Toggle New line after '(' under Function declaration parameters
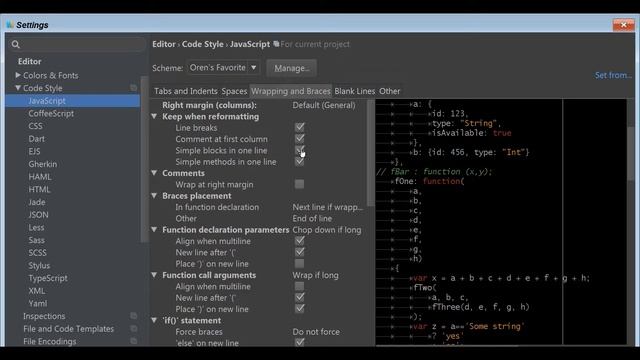Screen dimensions: 640x360 [299, 252]
